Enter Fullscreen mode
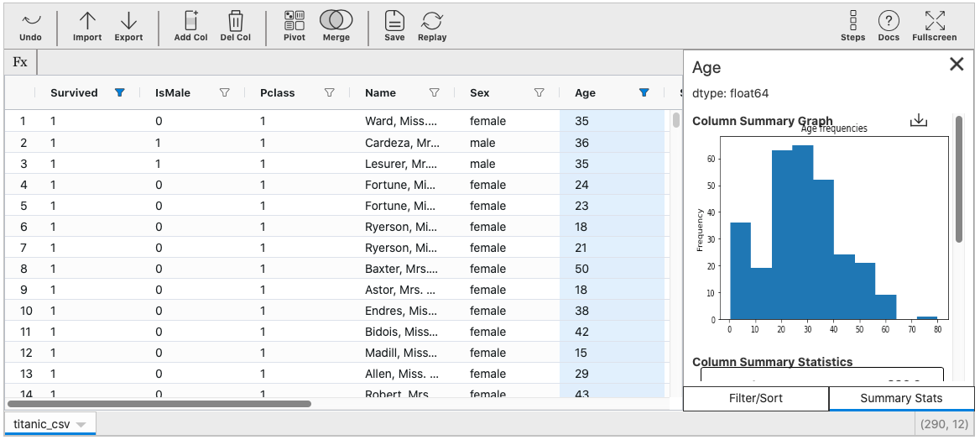 (934, 27)
